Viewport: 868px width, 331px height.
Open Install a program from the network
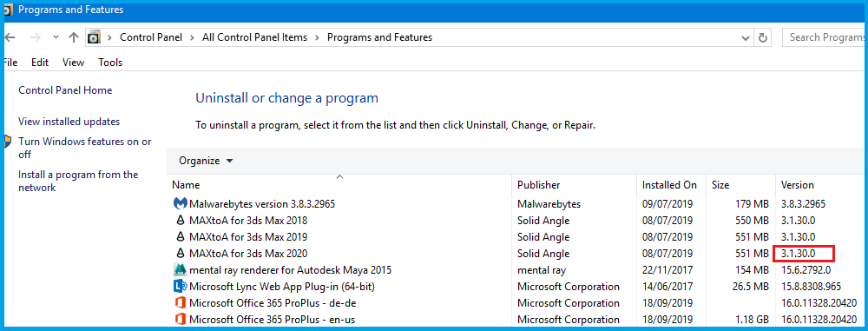point(78,182)
